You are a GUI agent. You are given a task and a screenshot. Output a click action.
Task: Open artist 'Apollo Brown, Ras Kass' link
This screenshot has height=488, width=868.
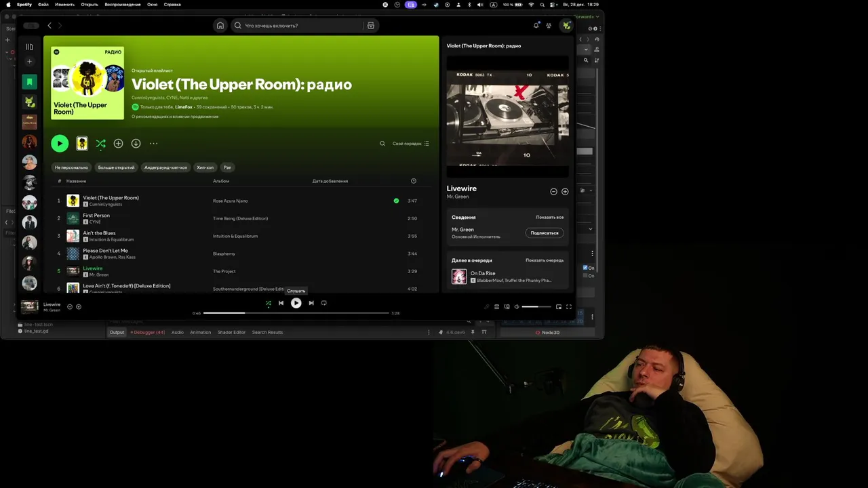click(113, 258)
